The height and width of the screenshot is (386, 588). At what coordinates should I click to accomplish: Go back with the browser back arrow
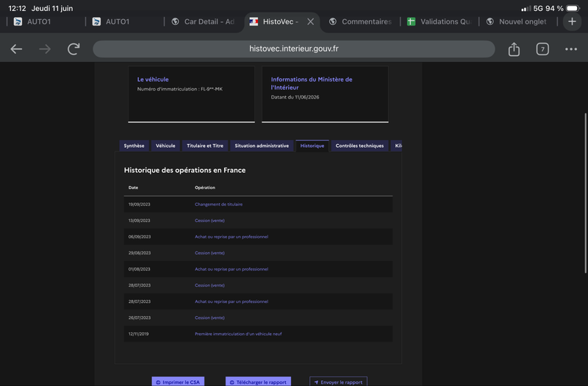click(x=16, y=49)
